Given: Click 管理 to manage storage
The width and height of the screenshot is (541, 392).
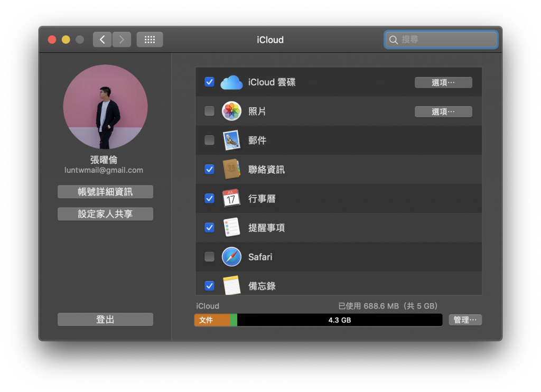Looking at the screenshot, I should coord(465,320).
